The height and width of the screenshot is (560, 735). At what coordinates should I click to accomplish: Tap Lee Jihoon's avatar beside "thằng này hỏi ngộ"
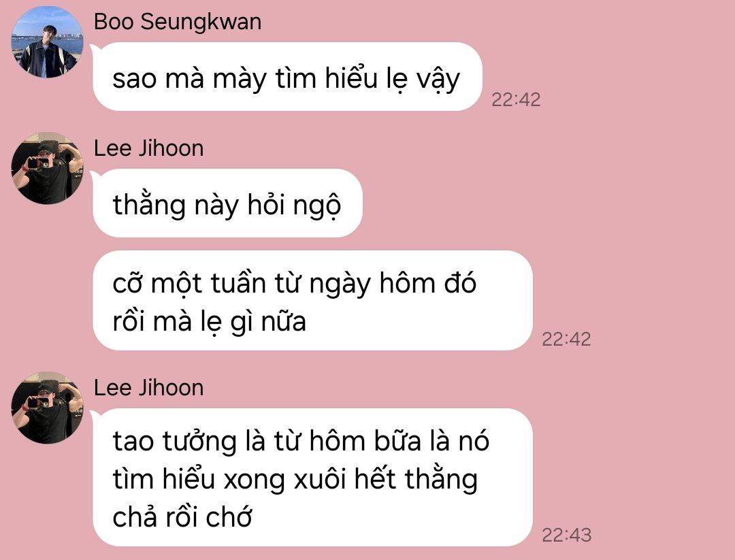click(x=47, y=168)
